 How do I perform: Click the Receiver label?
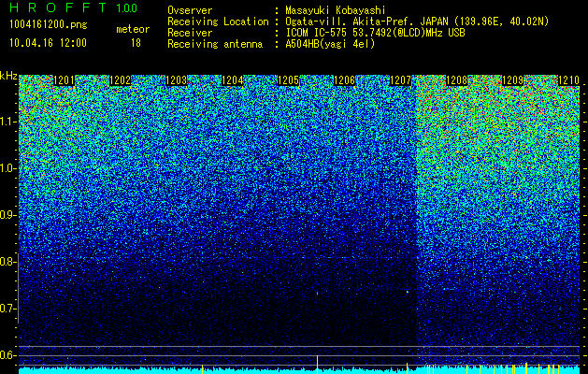coord(190,33)
